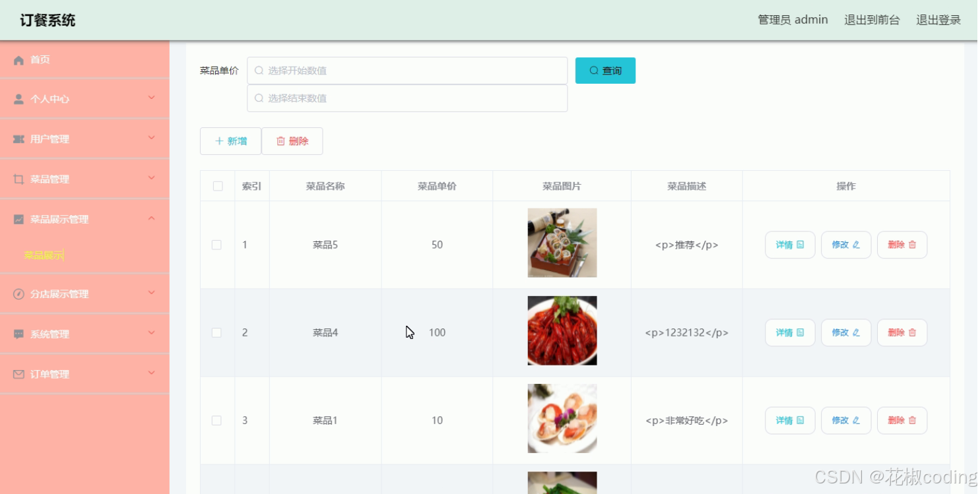This screenshot has height=494, width=980.
Task: Collapse the 菜品展示管理 sidebar section
Action: 152,218
